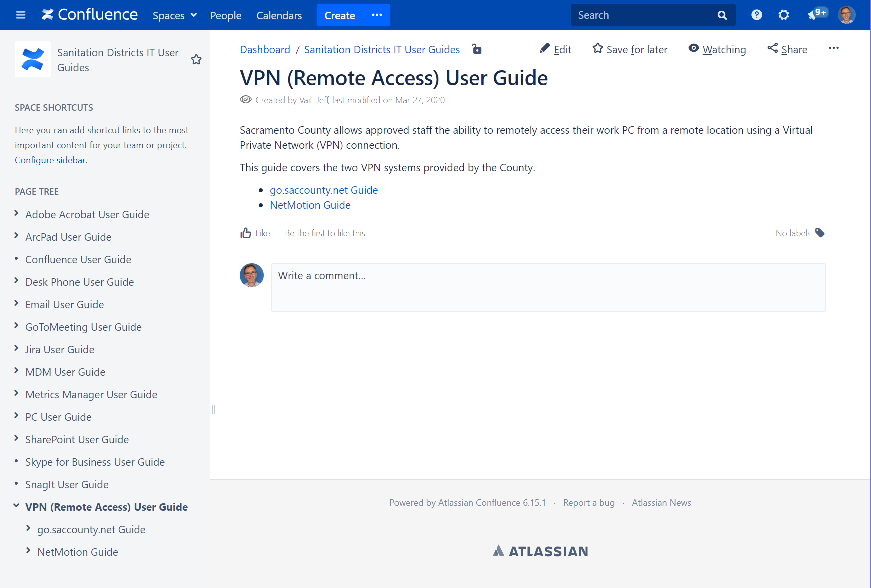Open create-from-template ellipsis button
Image resolution: width=871 pixels, height=588 pixels.
pos(377,15)
